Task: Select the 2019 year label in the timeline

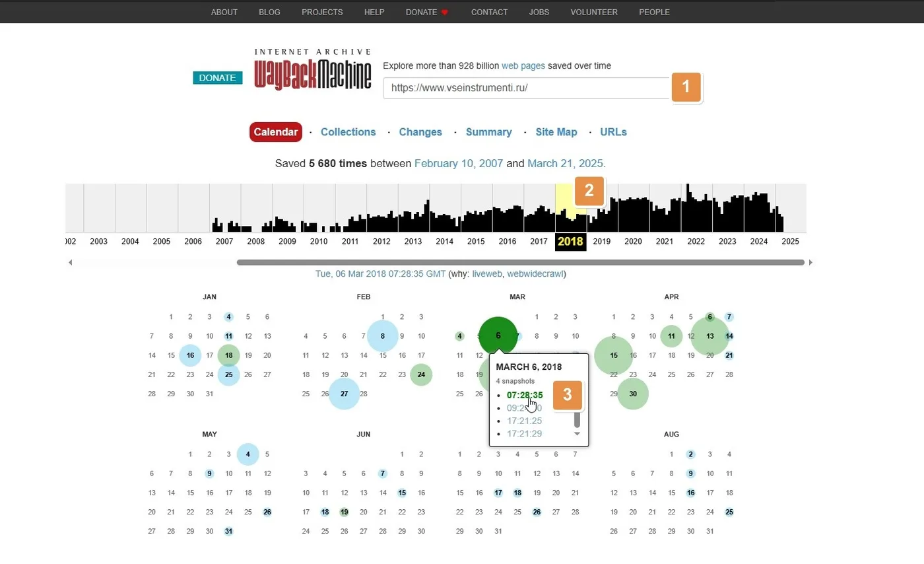Action: pos(602,242)
